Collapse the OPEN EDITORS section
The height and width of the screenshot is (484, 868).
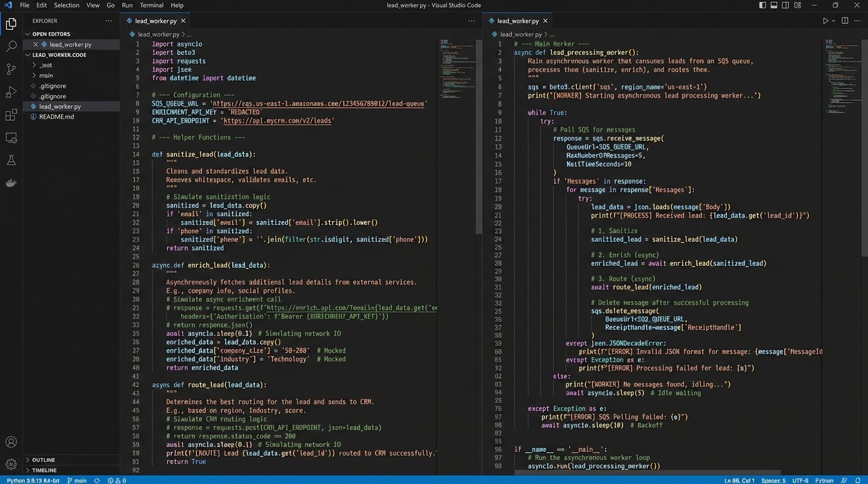(51, 34)
